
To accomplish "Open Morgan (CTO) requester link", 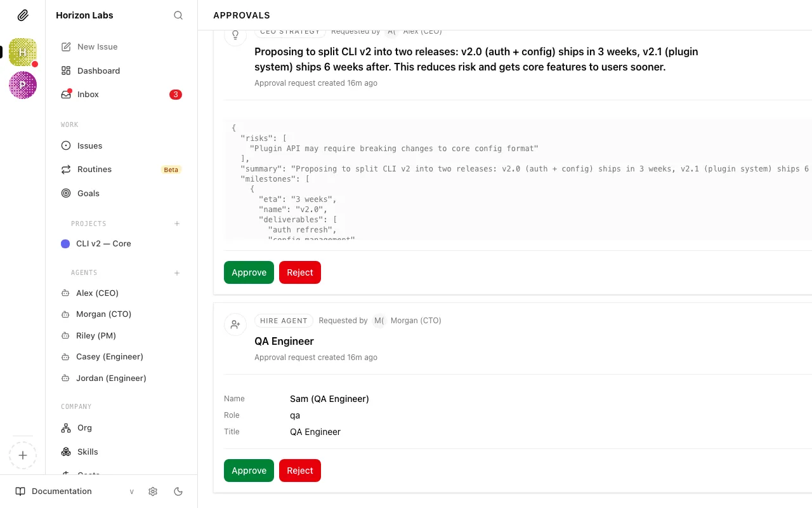I will coord(407,321).
